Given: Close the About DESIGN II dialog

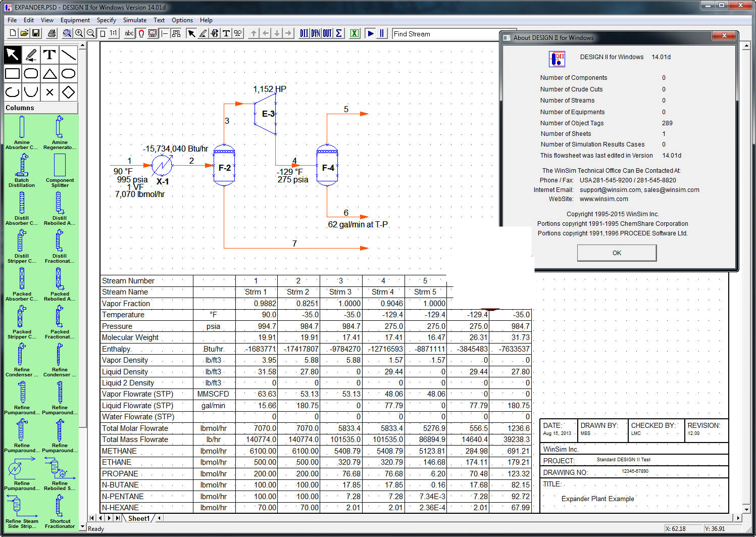Looking at the screenshot, I should coord(724,35).
